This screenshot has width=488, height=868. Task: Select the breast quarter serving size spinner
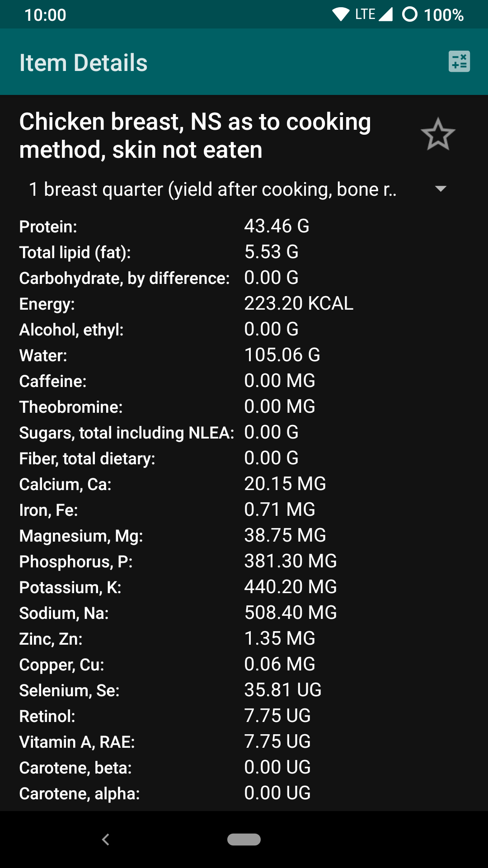212,189
